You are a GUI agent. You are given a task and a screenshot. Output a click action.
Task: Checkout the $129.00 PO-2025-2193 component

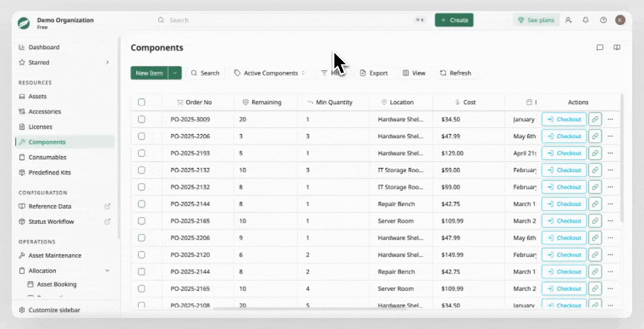point(564,153)
